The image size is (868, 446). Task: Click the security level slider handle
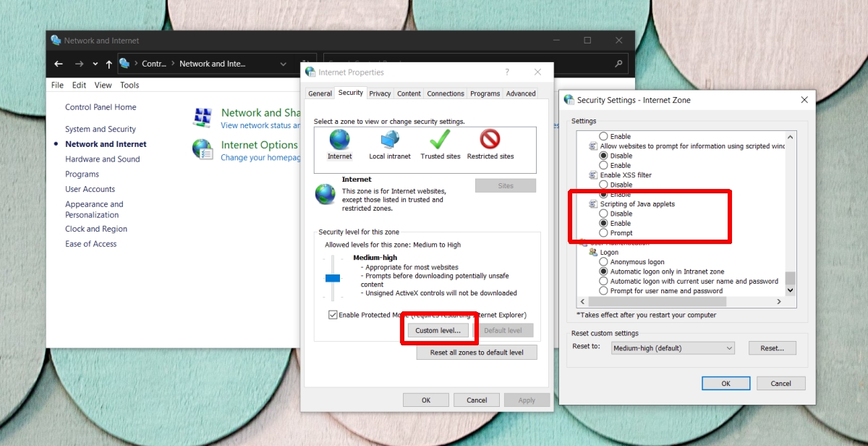coord(333,278)
